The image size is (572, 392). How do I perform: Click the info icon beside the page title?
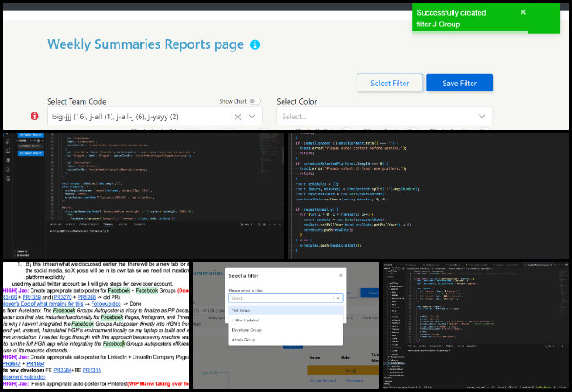click(255, 44)
